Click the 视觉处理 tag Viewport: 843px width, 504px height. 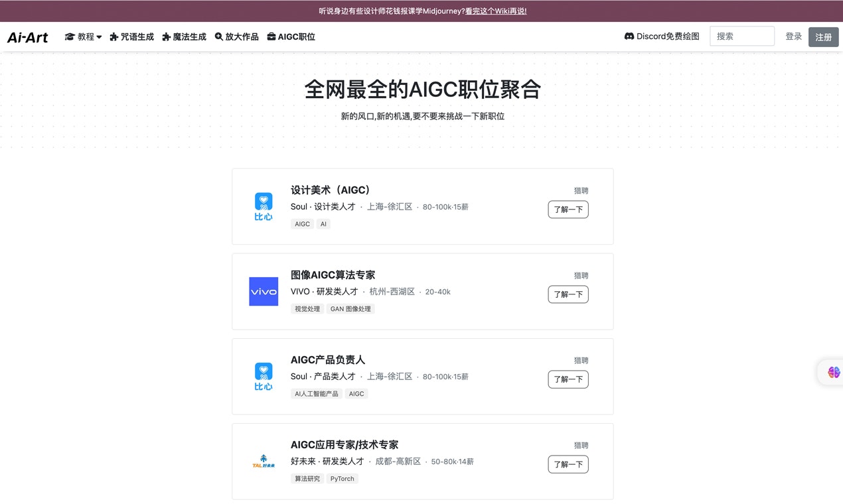(307, 309)
